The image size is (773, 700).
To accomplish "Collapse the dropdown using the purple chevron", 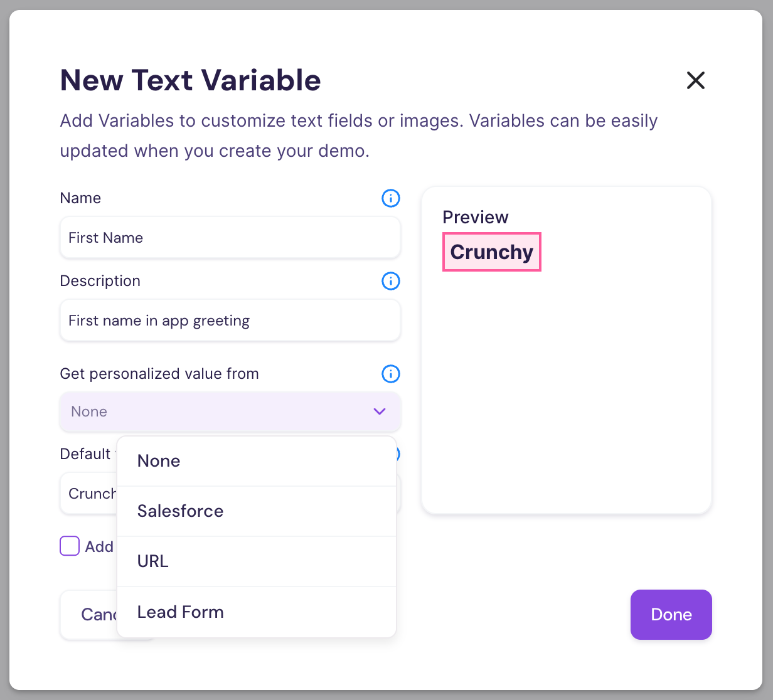I will pyautogui.click(x=379, y=411).
